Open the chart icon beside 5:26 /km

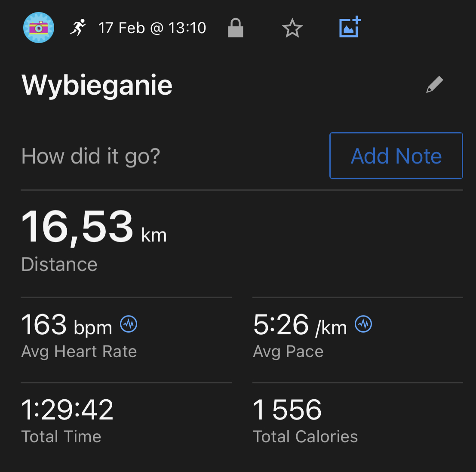pos(363,324)
